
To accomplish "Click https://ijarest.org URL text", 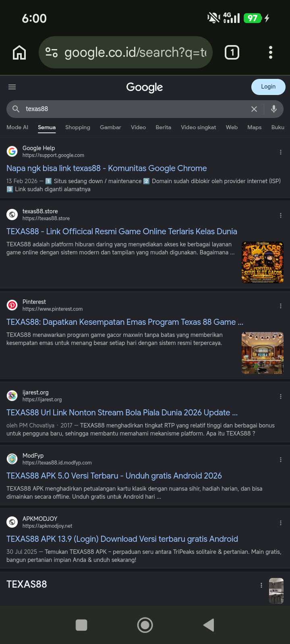I will [x=42, y=400].
